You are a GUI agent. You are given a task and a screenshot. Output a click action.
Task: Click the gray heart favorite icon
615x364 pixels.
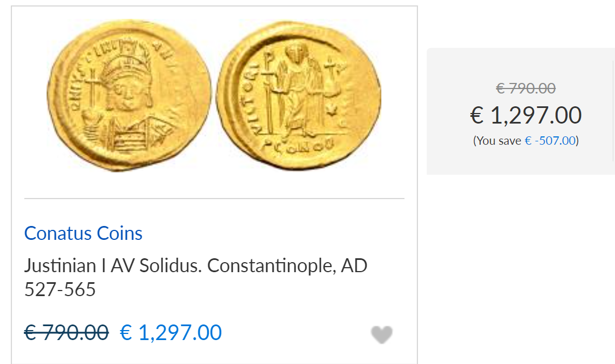pyautogui.click(x=382, y=335)
